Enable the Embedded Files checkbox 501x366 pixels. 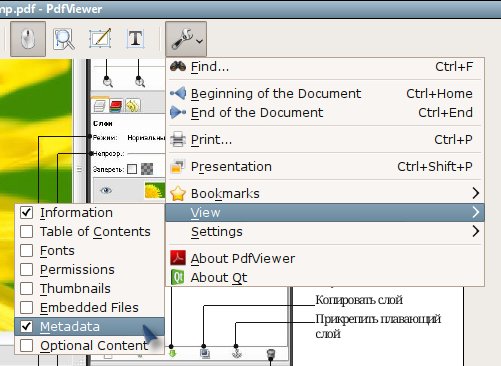[26, 307]
